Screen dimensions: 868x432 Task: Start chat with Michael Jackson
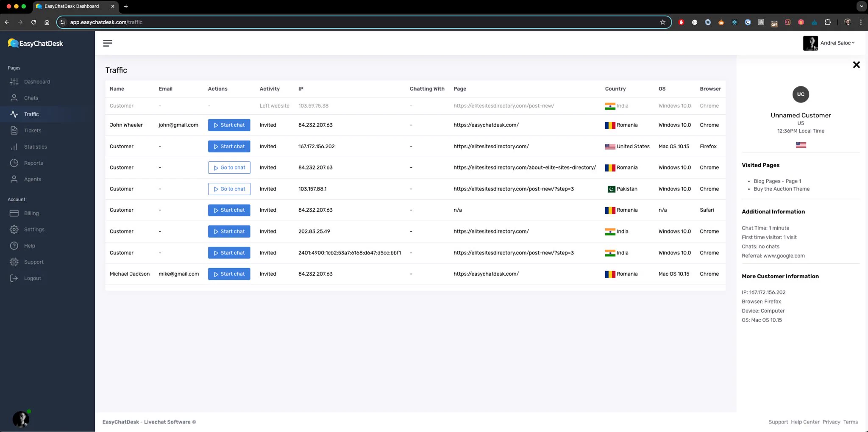[x=229, y=274]
